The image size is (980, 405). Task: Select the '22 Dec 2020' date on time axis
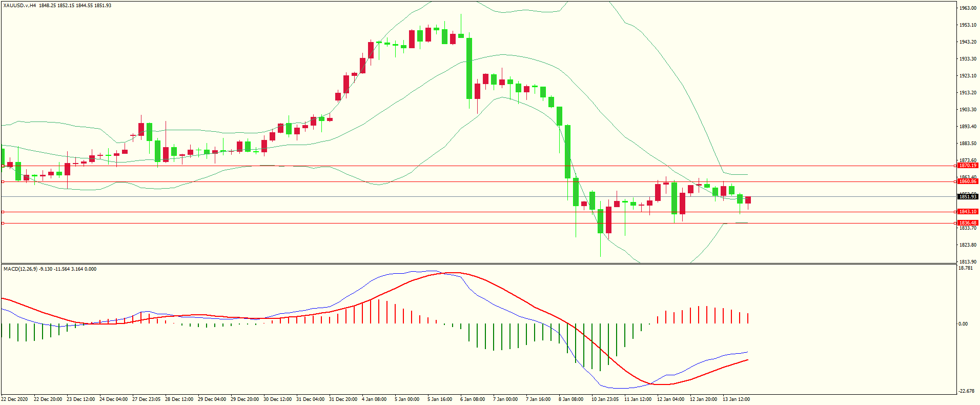pos(15,399)
